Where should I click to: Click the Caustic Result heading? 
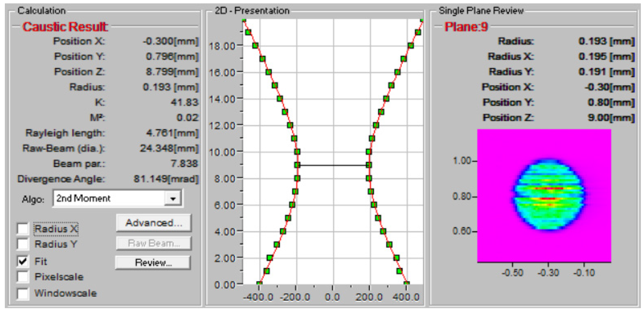(65, 27)
